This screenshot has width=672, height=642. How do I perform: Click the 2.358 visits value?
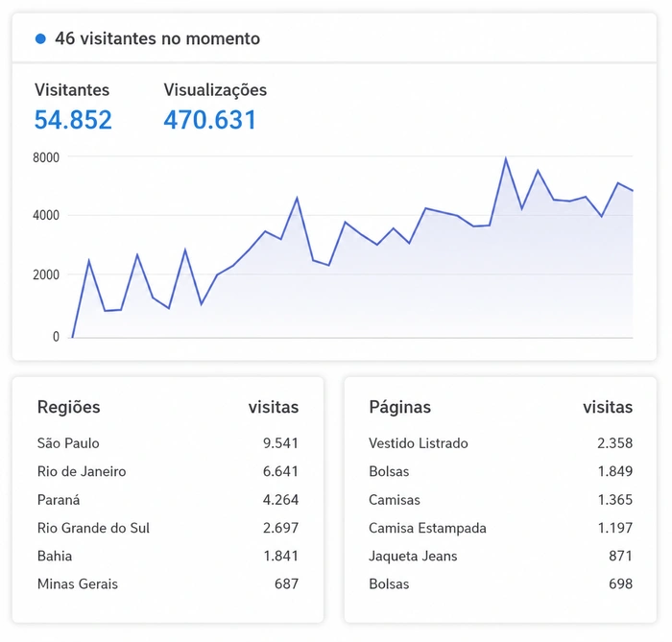pos(615,443)
